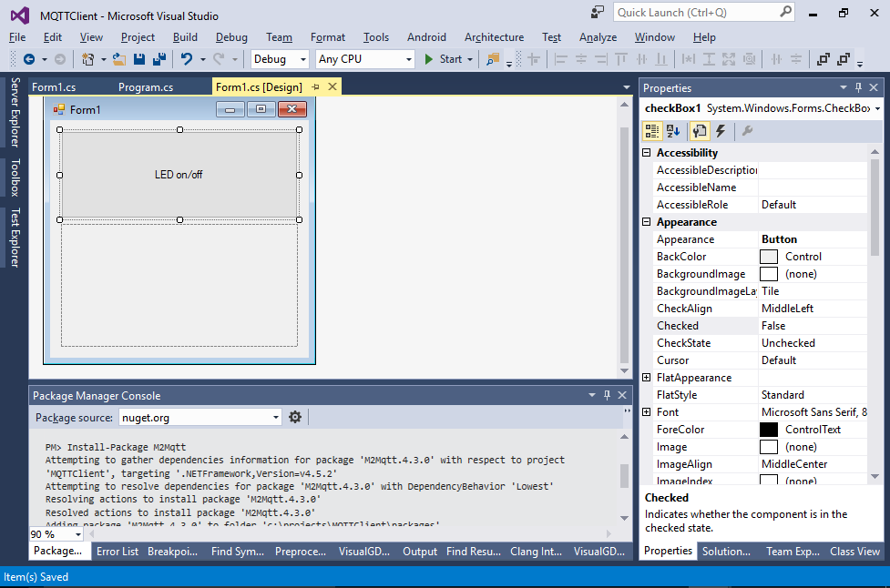Click the feedback icon beside Quick Launch

pos(598,12)
